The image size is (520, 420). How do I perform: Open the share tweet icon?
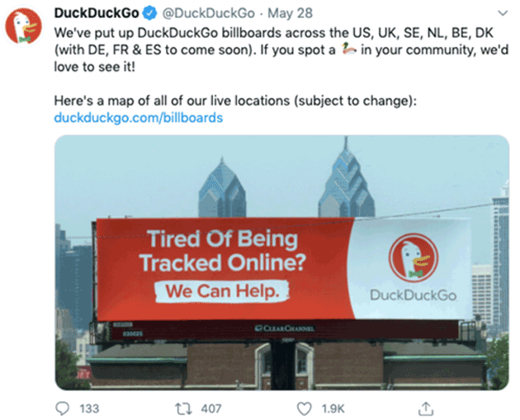click(426, 408)
